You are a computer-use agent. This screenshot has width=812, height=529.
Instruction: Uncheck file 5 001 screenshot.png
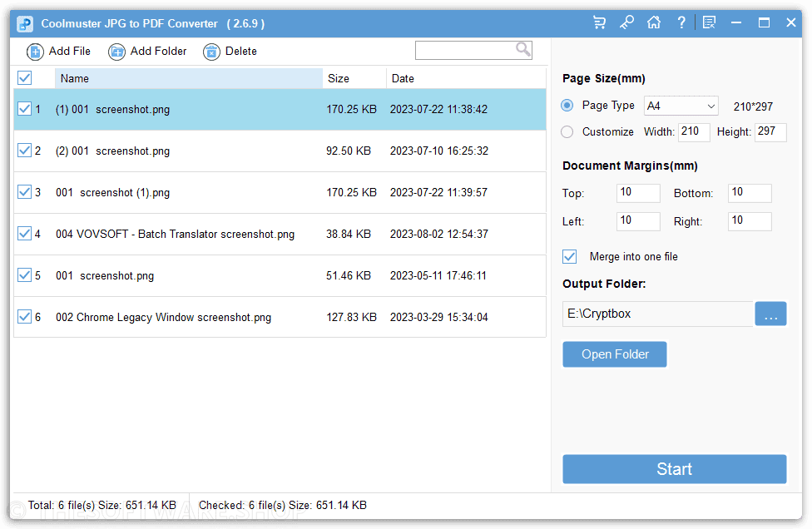pyautogui.click(x=24, y=274)
